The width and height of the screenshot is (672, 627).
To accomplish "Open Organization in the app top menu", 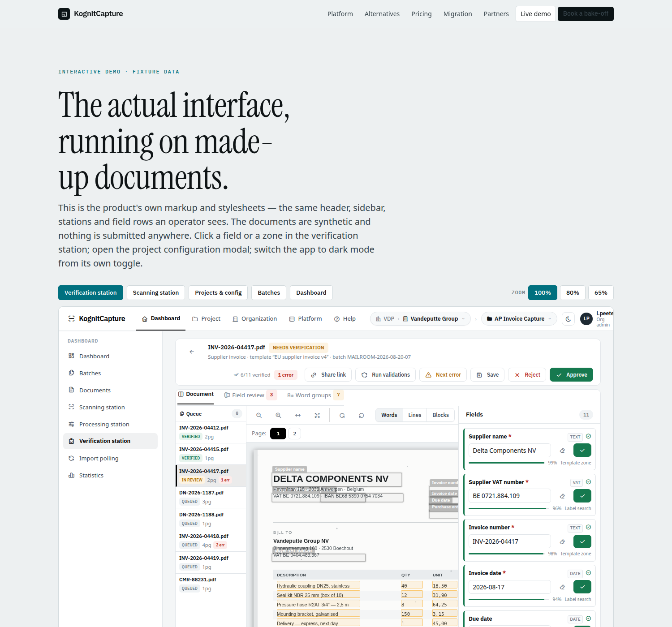I will 254,319.
